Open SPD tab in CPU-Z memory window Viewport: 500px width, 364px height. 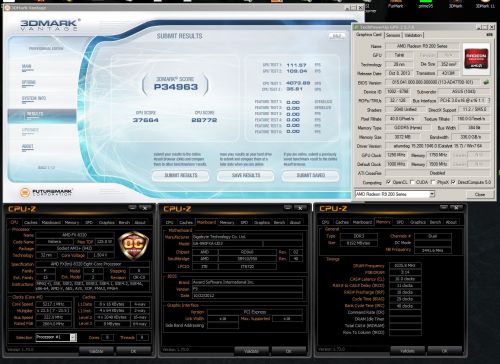[400, 222]
